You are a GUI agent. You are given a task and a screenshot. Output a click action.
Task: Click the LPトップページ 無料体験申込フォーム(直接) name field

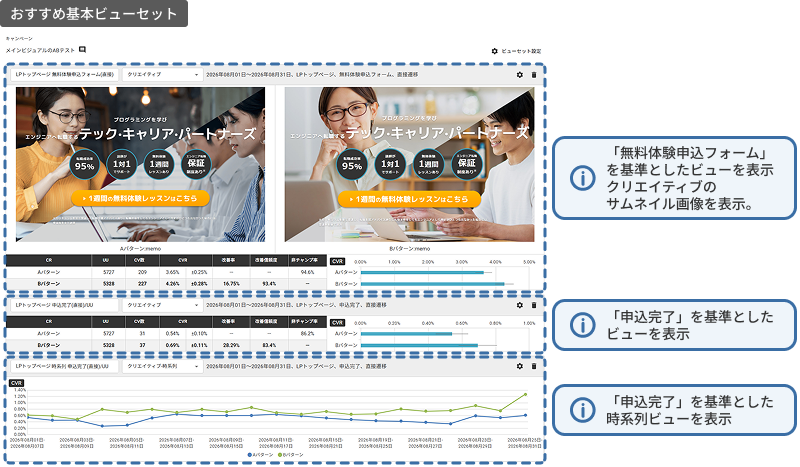tap(64, 75)
